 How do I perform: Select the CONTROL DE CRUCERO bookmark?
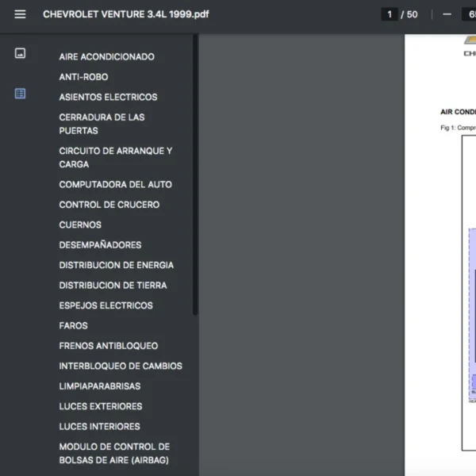[109, 205]
